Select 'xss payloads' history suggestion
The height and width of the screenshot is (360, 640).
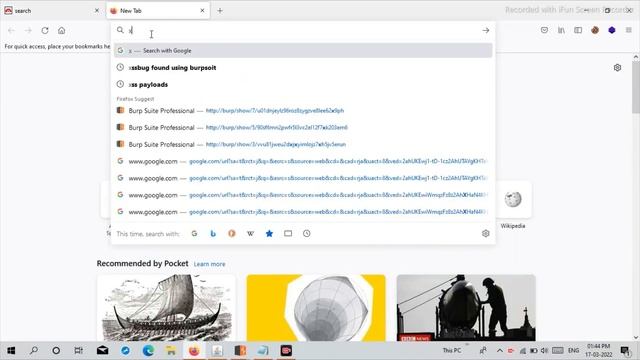(x=303, y=84)
